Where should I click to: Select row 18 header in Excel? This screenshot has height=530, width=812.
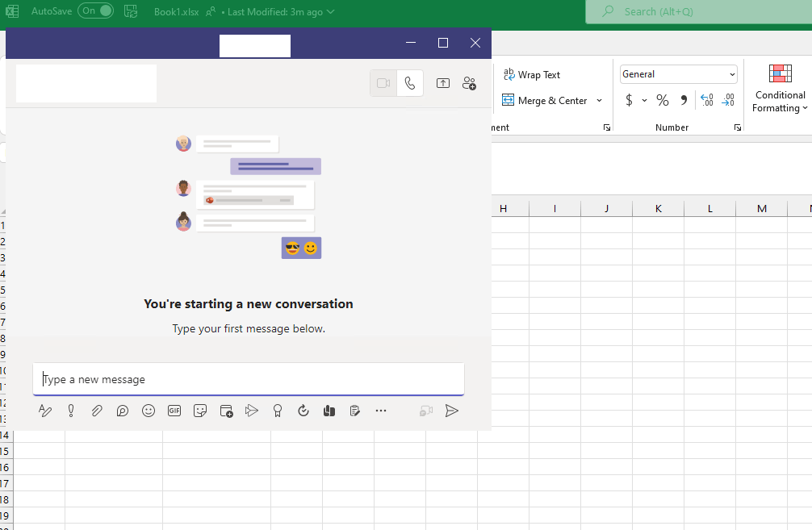pyautogui.click(x=6, y=499)
